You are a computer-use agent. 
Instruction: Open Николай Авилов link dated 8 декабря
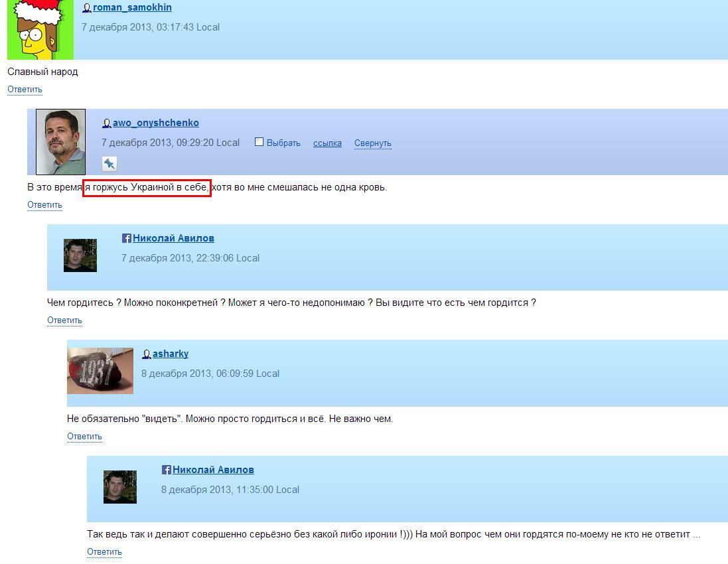(213, 470)
